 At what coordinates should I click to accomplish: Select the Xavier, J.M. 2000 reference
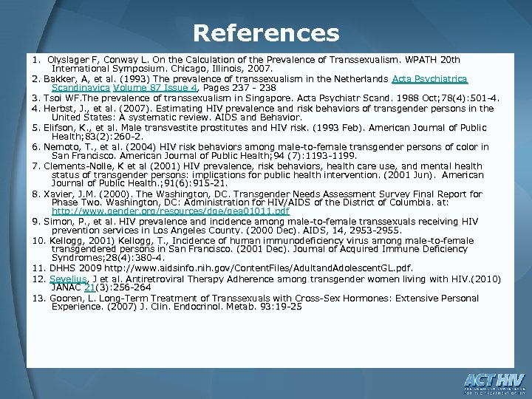coord(258,202)
